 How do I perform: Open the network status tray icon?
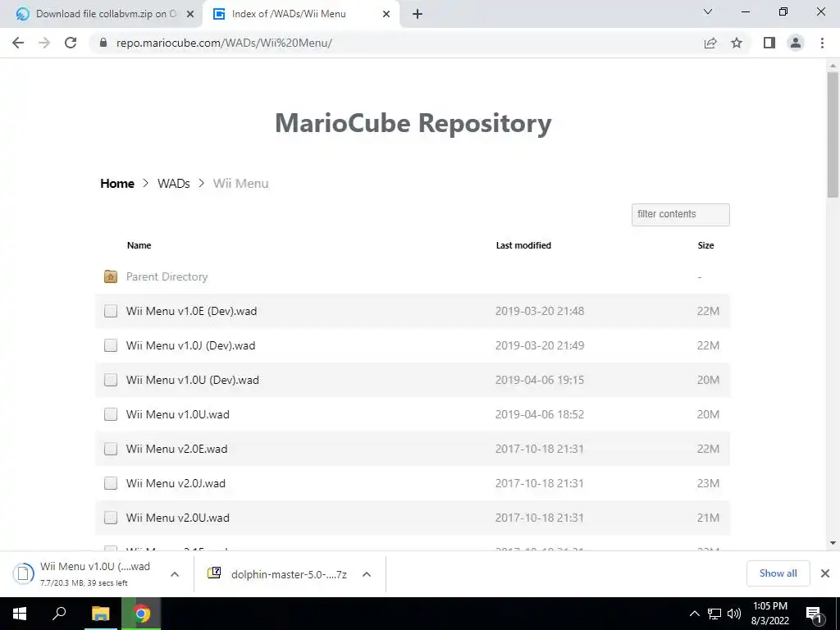[x=714, y=614]
